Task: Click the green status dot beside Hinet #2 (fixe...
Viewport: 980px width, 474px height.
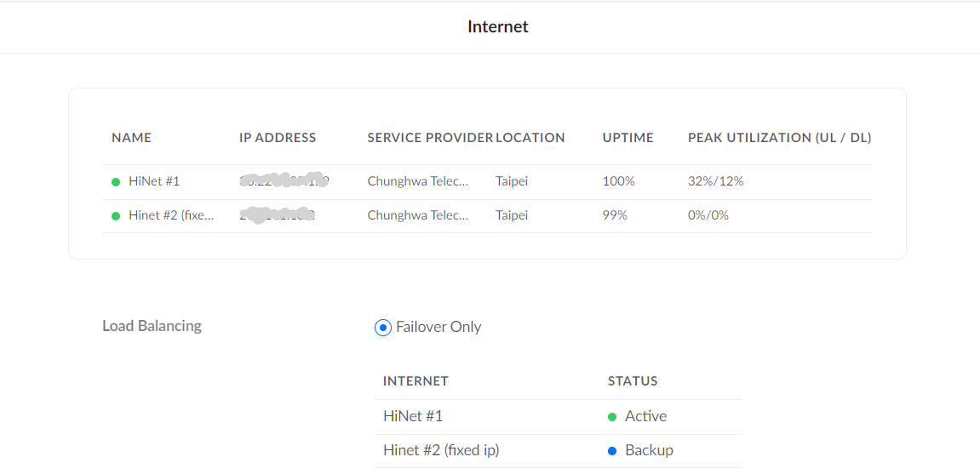Action: coord(116,216)
